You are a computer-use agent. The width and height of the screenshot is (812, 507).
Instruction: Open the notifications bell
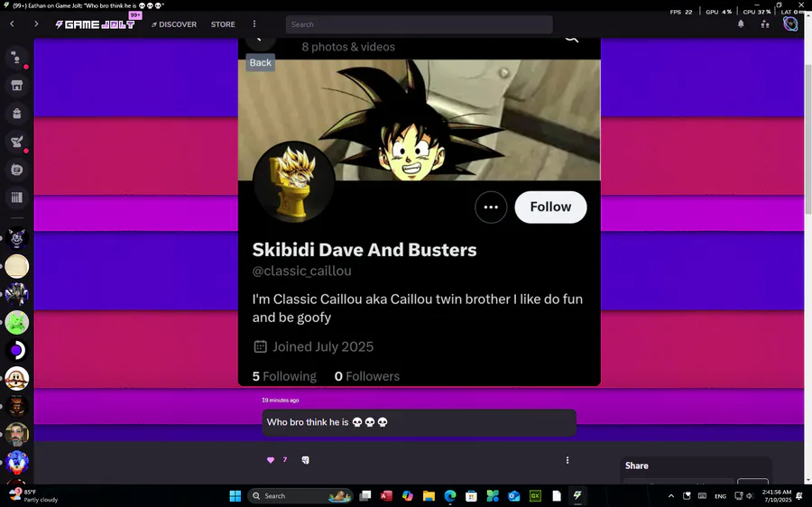[741, 23]
